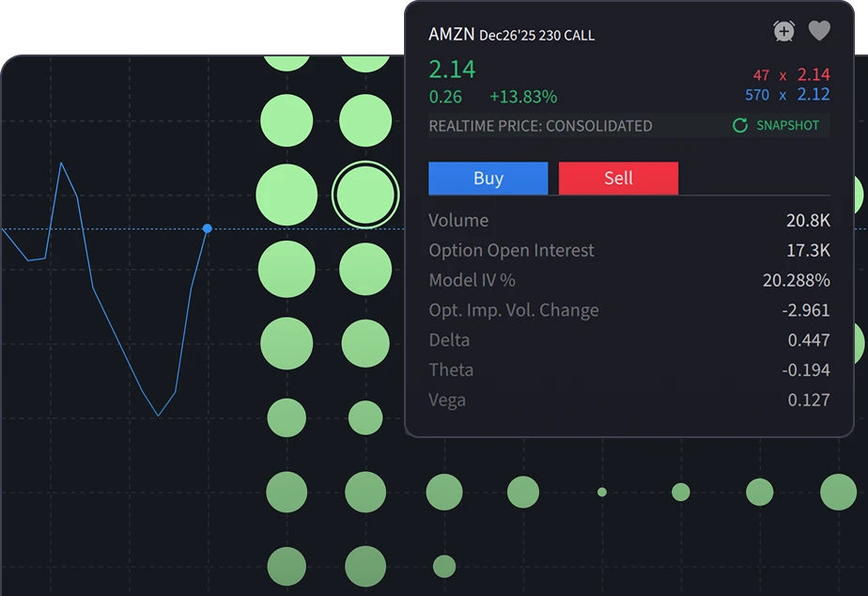Image resolution: width=868 pixels, height=596 pixels.
Task: Click the blue endpoint dot on line chart
Action: tap(208, 228)
